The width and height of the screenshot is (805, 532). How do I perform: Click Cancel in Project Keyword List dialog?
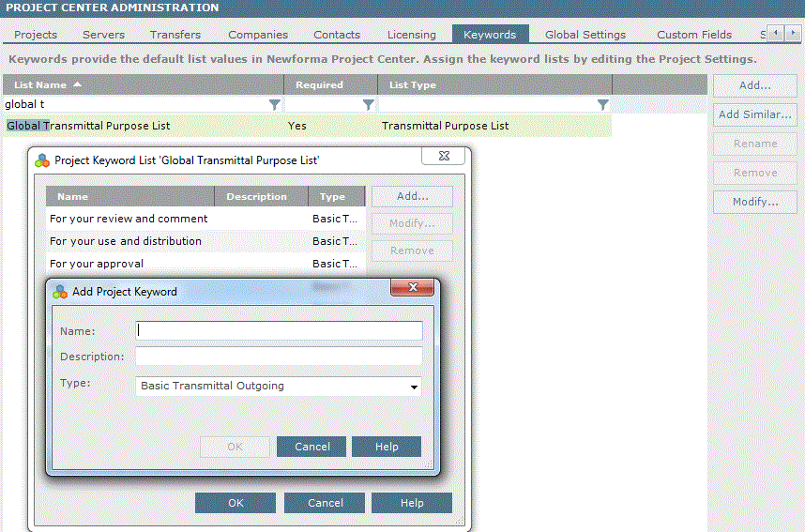pos(325,503)
